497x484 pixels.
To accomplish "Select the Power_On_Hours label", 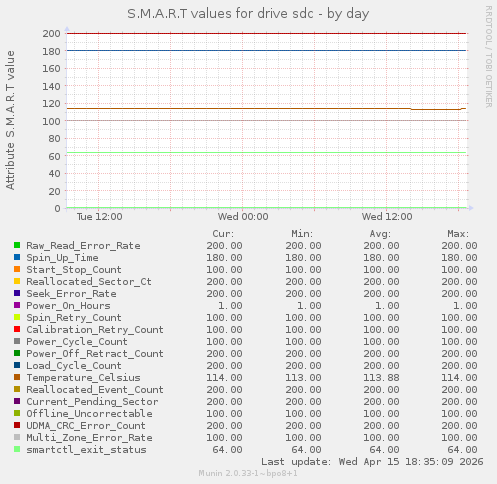I will pos(68,306).
